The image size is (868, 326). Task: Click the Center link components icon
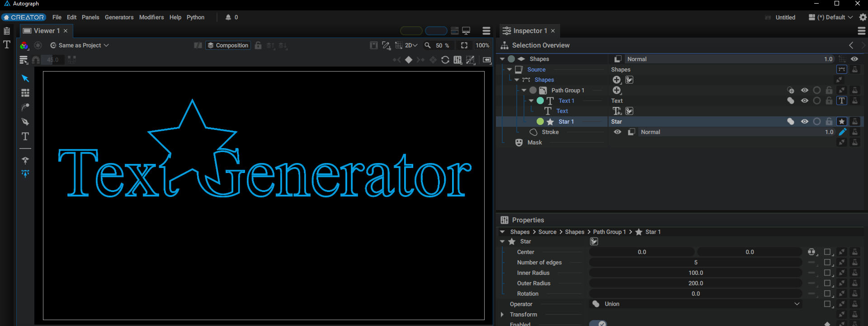click(812, 252)
